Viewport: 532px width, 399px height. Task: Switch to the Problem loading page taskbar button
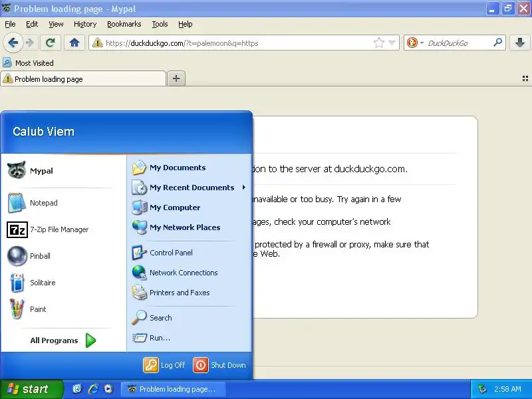pos(174,389)
